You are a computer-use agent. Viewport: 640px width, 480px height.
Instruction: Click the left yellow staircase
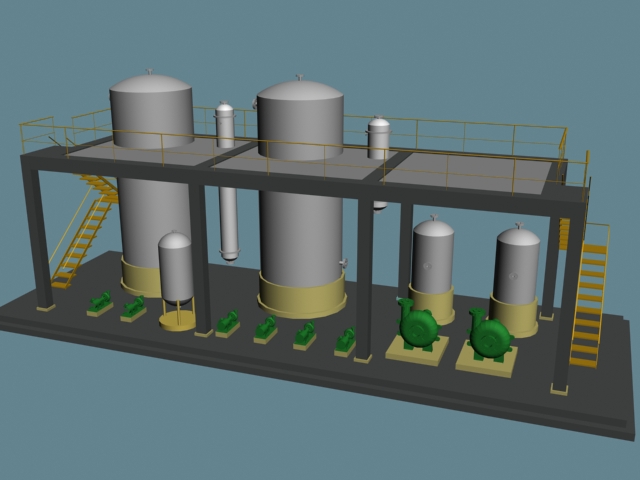(85, 231)
